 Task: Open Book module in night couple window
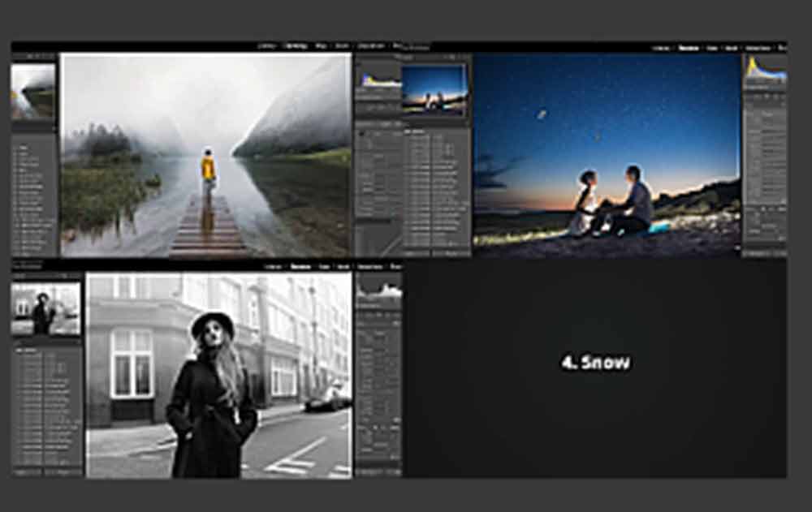[x=732, y=48]
